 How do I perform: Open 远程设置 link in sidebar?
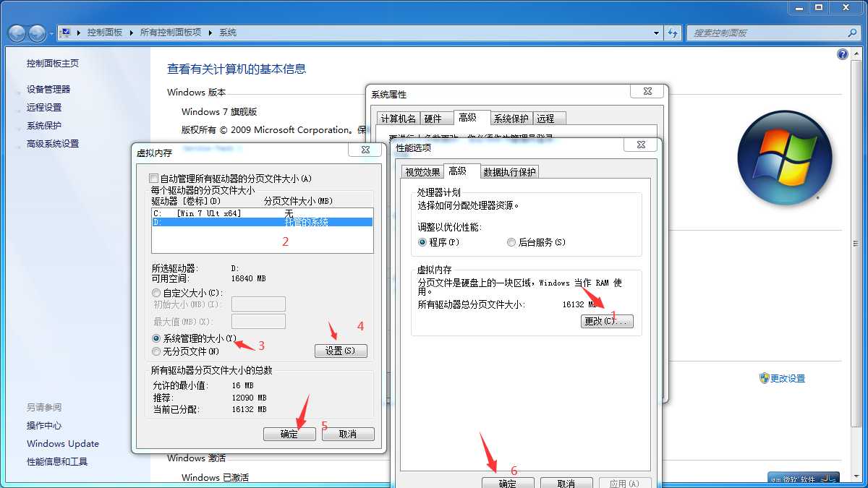coord(44,107)
